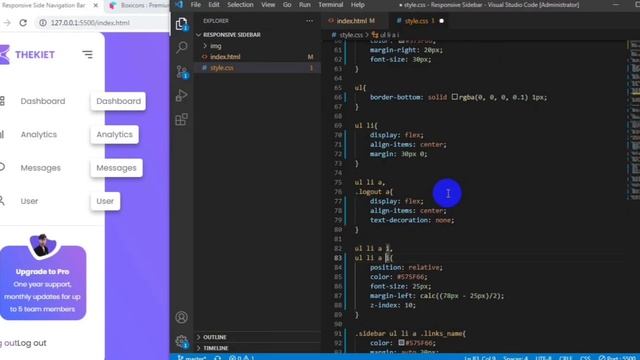Open the Extensions view
This screenshot has height=360, width=640.
pos(182,119)
